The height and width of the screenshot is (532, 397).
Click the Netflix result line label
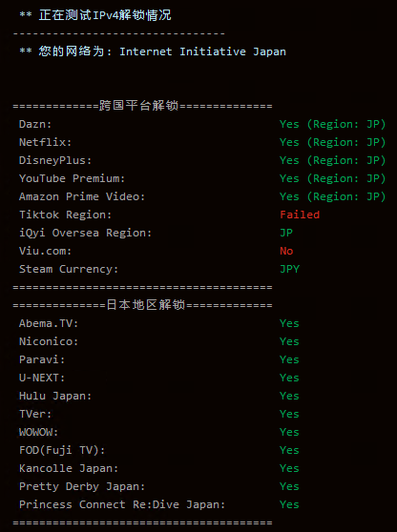pyautogui.click(x=45, y=142)
